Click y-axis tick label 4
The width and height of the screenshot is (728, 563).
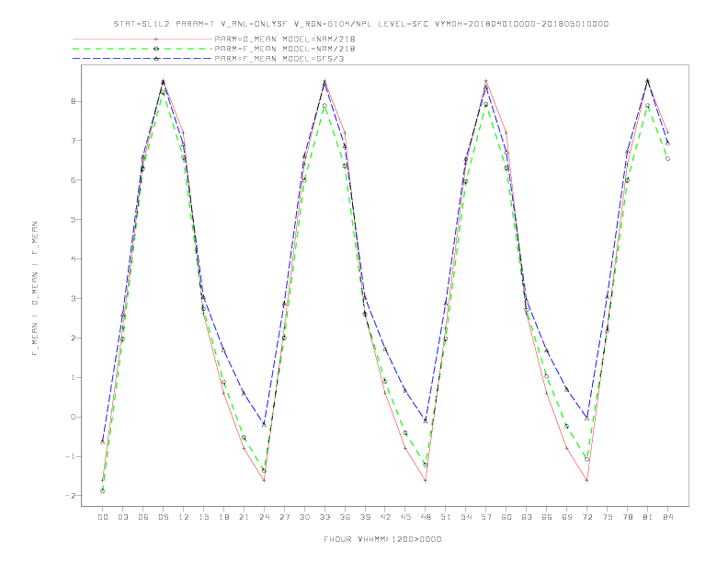(x=73, y=259)
